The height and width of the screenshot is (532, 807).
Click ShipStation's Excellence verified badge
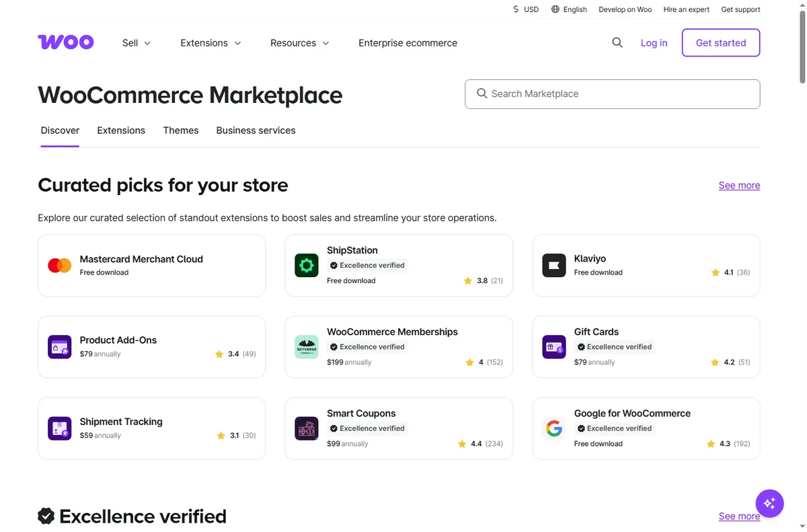tap(367, 265)
